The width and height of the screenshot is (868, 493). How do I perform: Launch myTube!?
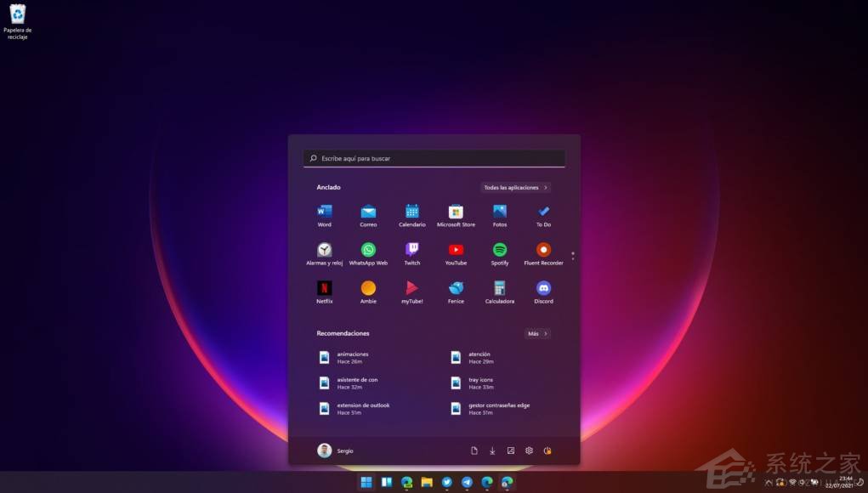pos(411,292)
